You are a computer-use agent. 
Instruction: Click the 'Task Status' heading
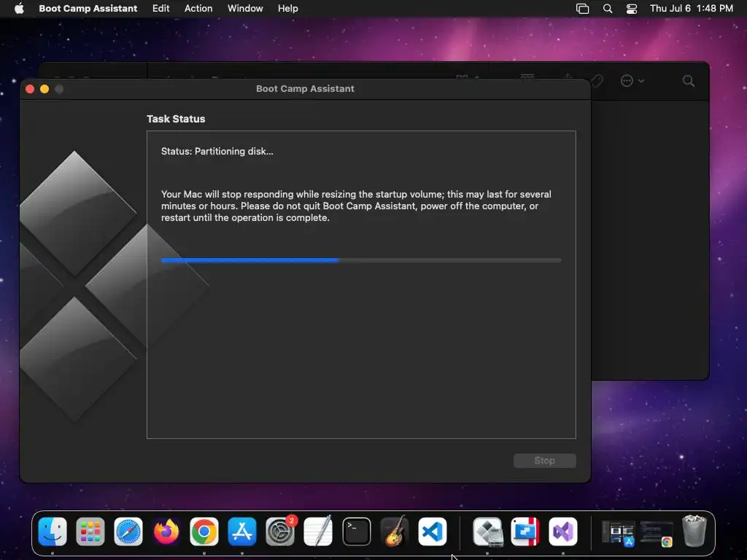pyautogui.click(x=176, y=119)
